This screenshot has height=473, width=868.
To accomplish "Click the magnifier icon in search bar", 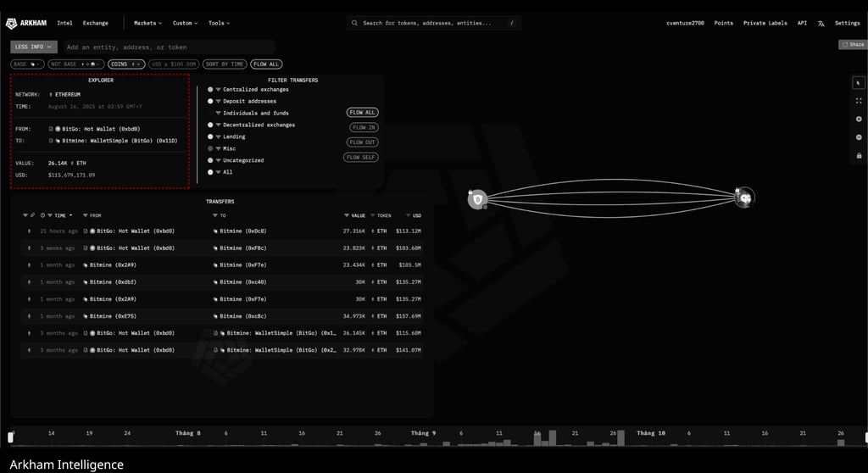I will [354, 23].
